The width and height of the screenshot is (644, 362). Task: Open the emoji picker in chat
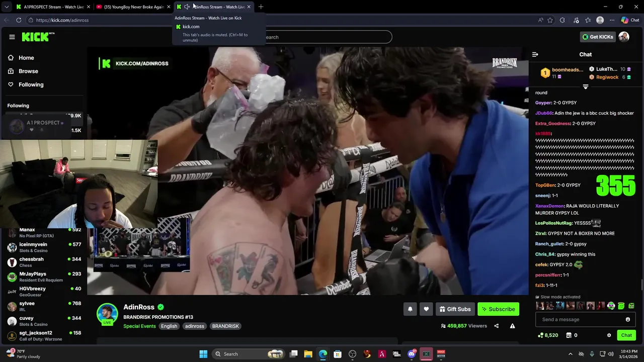(627, 319)
